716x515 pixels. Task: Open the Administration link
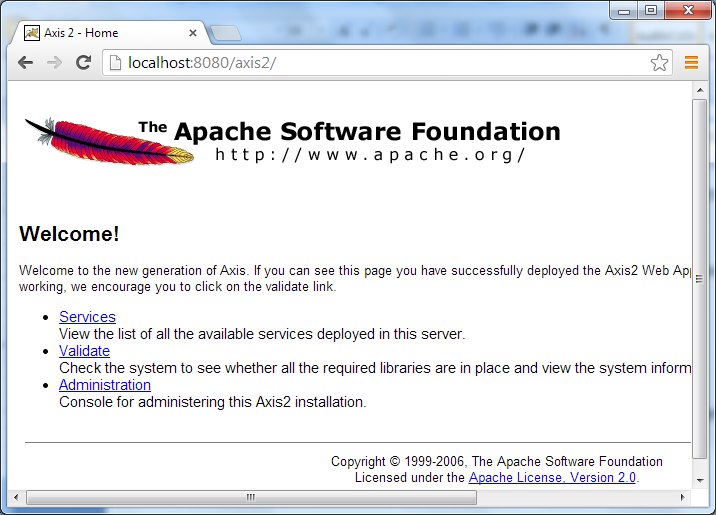tap(105, 385)
